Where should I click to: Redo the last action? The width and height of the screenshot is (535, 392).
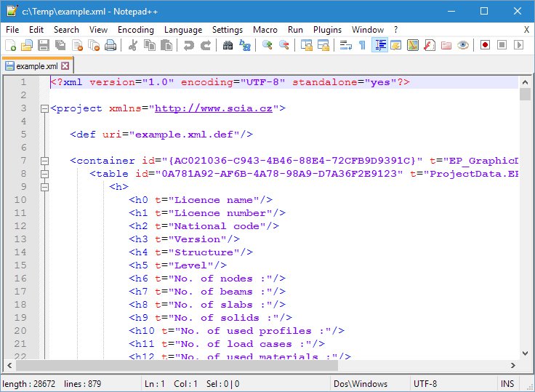point(206,45)
